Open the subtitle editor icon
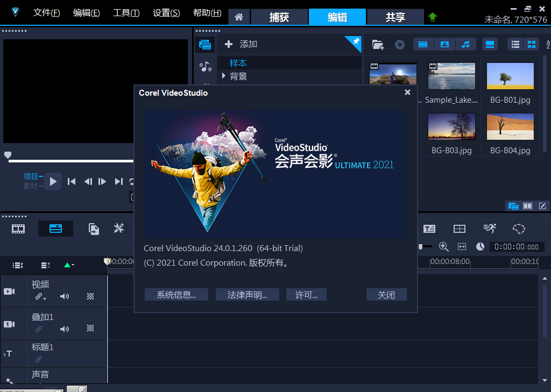The height and width of the screenshot is (392, 551). pyautogui.click(x=429, y=229)
